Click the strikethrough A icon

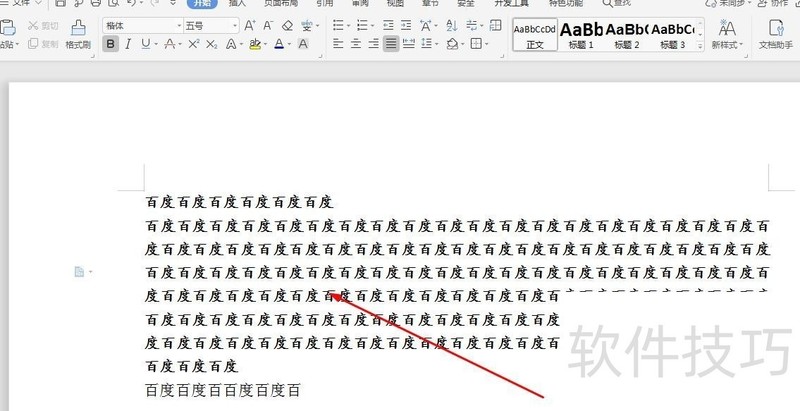point(170,44)
